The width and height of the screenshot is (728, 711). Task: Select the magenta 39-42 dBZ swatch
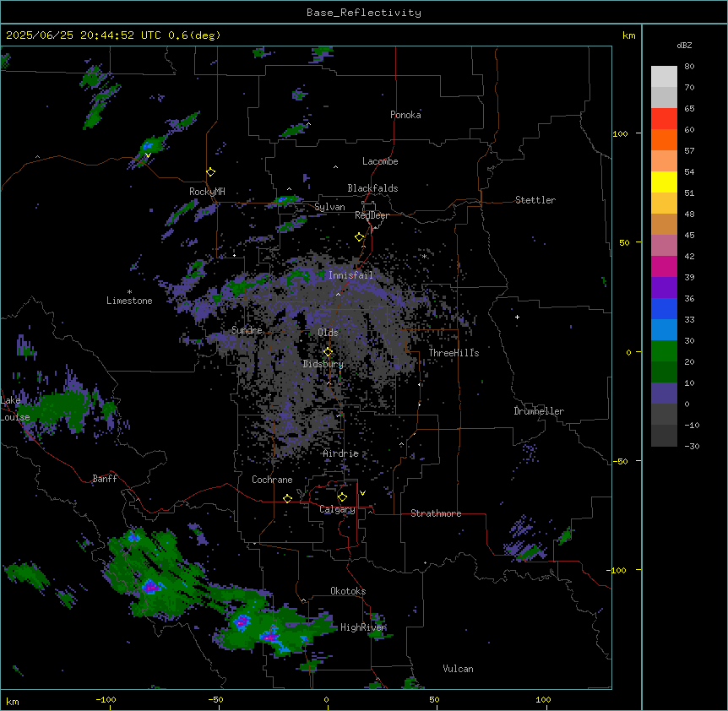tap(664, 266)
